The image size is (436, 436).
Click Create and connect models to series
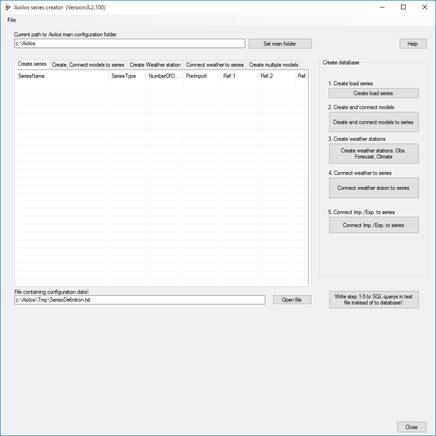pyautogui.click(x=373, y=122)
